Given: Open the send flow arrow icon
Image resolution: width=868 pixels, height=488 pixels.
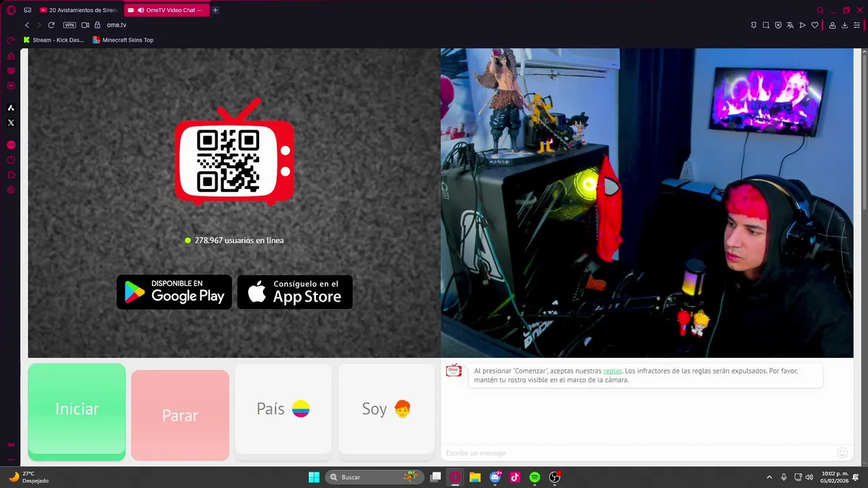Looking at the screenshot, I should (802, 25).
